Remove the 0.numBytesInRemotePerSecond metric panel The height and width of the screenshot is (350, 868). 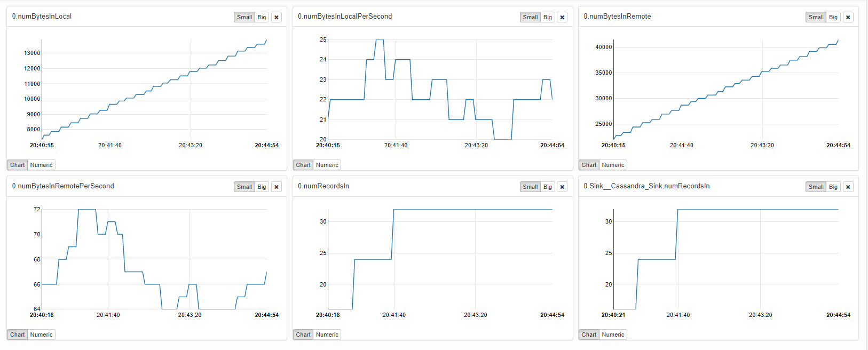pos(277,187)
